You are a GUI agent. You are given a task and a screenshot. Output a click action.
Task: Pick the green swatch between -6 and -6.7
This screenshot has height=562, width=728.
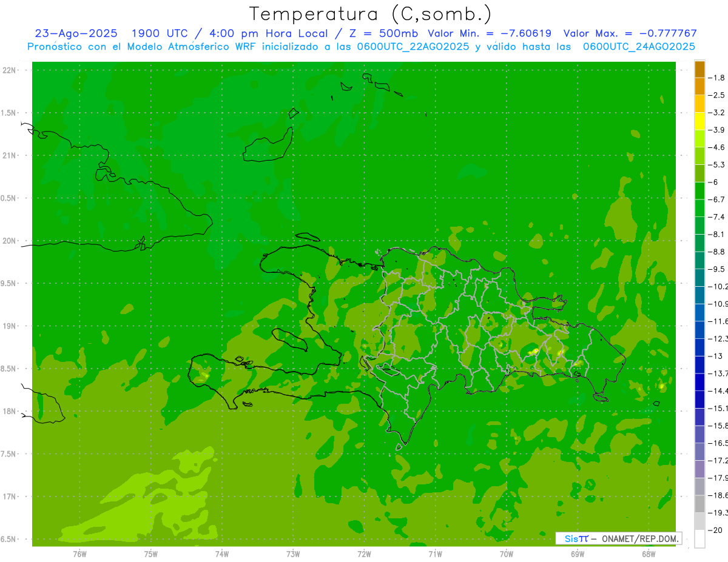(x=699, y=191)
